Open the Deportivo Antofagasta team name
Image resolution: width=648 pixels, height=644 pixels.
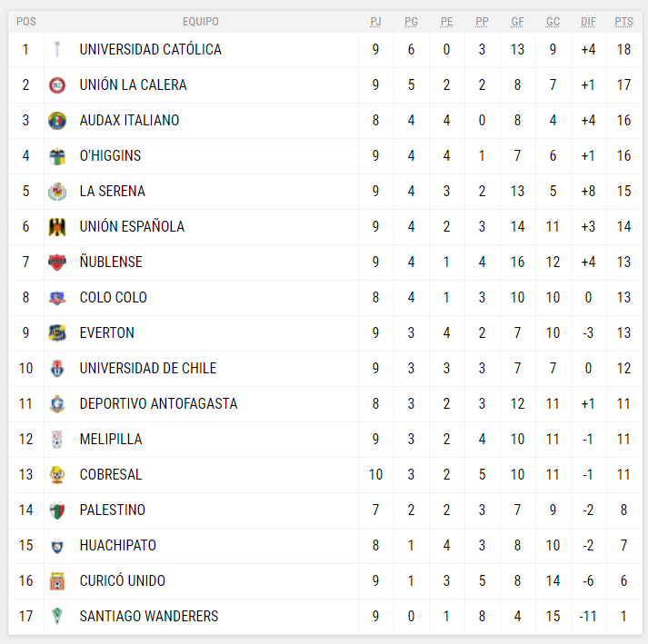tap(158, 404)
